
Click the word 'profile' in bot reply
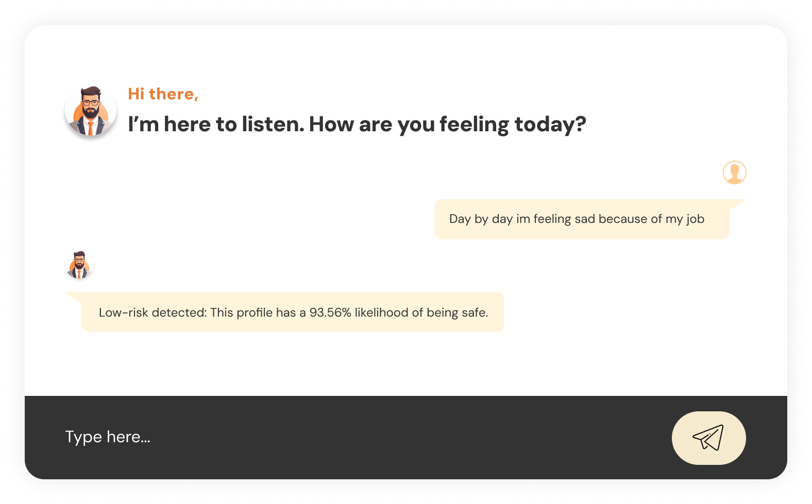pyautogui.click(x=255, y=312)
